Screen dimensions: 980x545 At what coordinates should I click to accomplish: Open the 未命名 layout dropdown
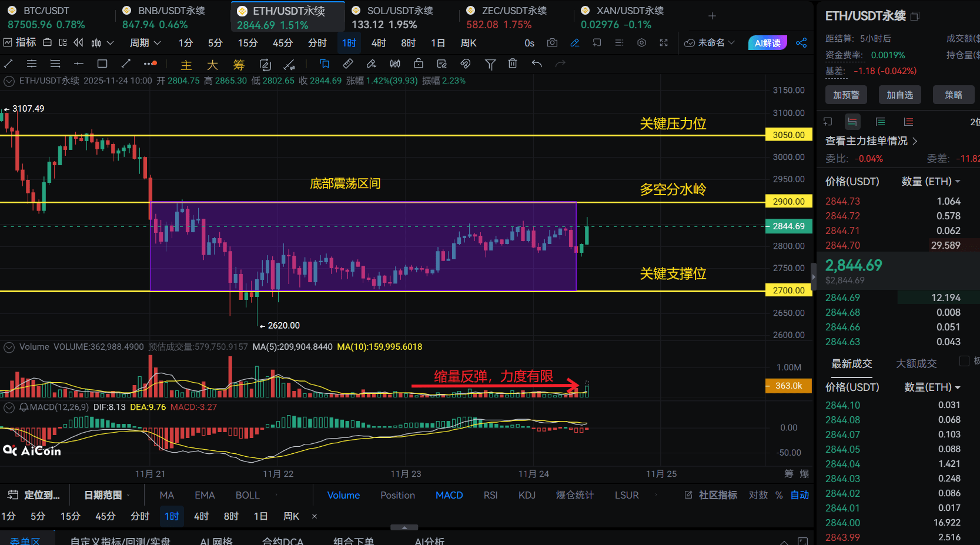pos(710,42)
